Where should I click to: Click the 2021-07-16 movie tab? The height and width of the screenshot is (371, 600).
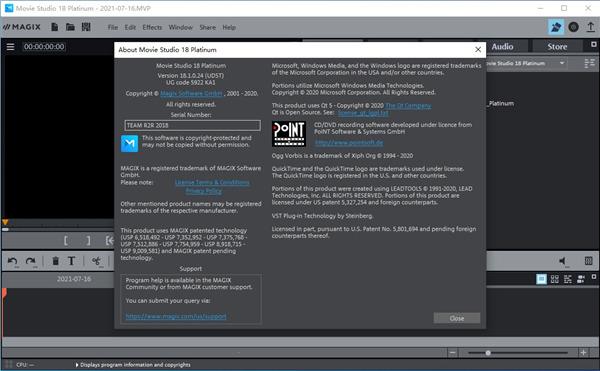point(74,279)
